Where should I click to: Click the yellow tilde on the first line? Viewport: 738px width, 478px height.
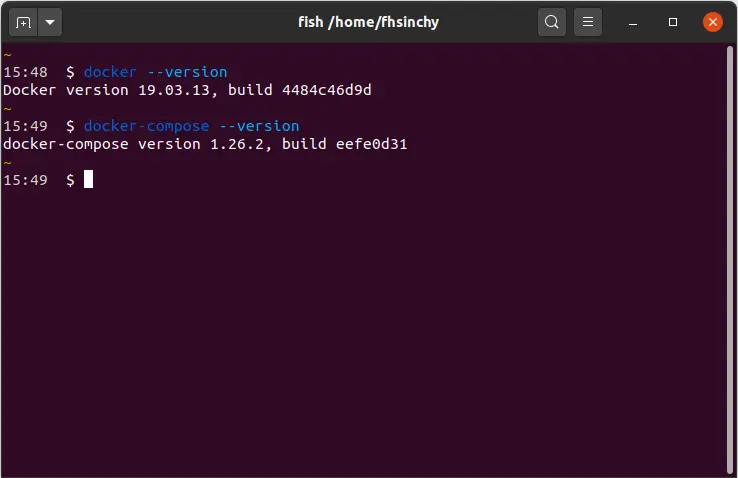[x=8, y=55]
